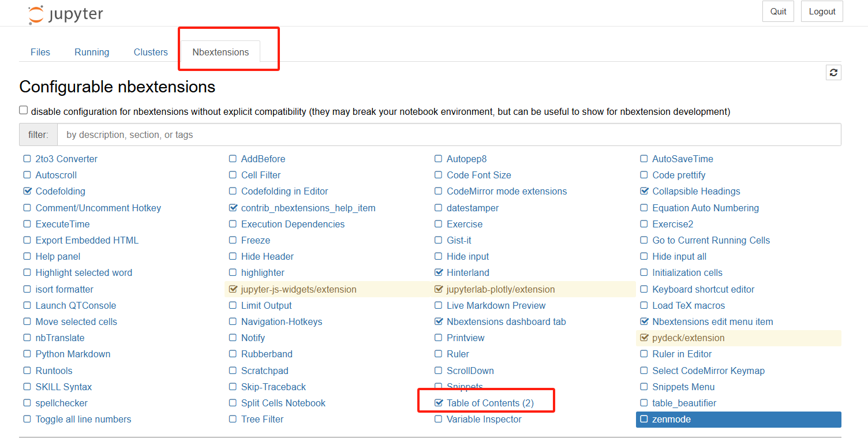868x445 pixels.
Task: Toggle disable configuration compatibility checkbox
Action: click(x=23, y=110)
